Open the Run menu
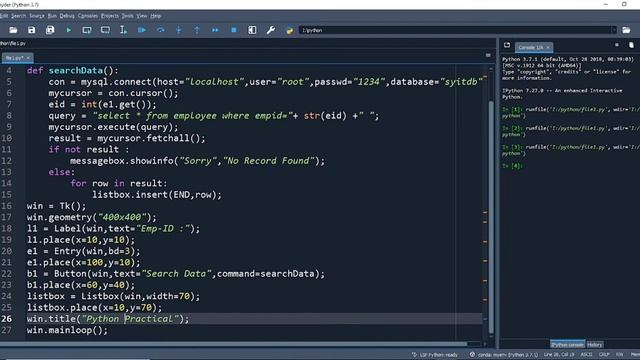Viewport: 640px width, 360px height. 52,16
